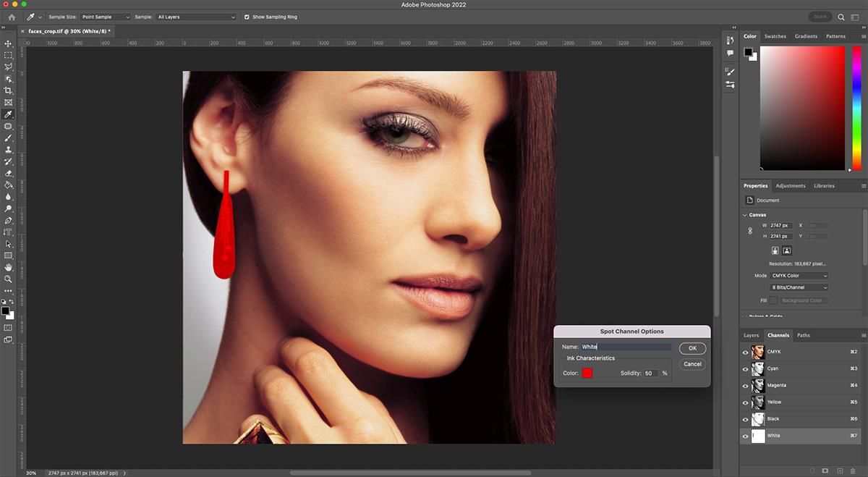Select the Hand tool
Image resolution: width=868 pixels, height=477 pixels.
(x=9, y=267)
